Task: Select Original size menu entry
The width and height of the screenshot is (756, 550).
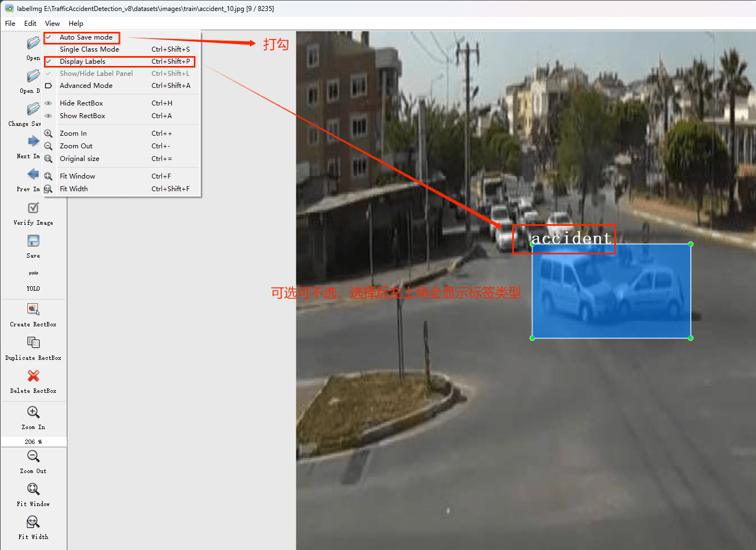Action: tap(80, 159)
